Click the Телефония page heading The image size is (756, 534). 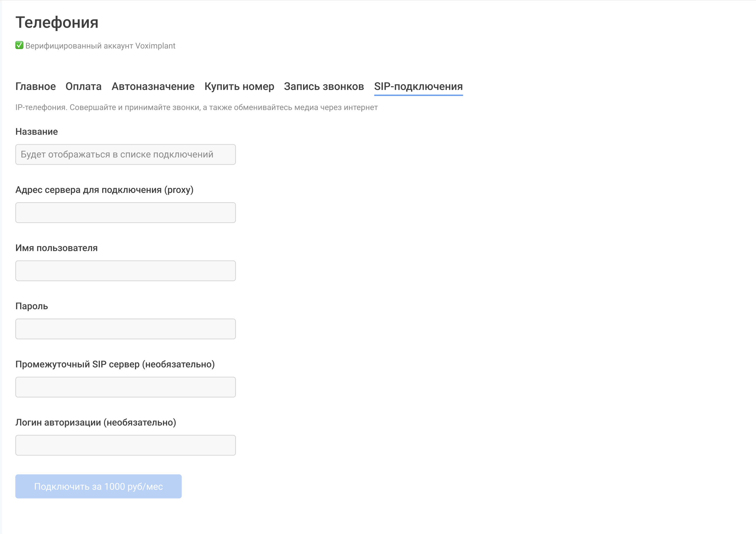pos(57,23)
